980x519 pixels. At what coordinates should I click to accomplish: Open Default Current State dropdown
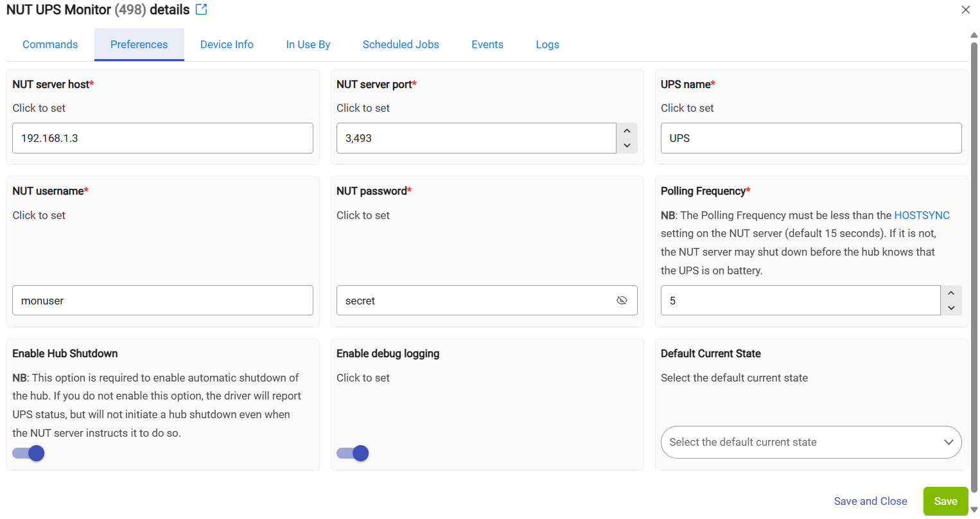[811, 442]
